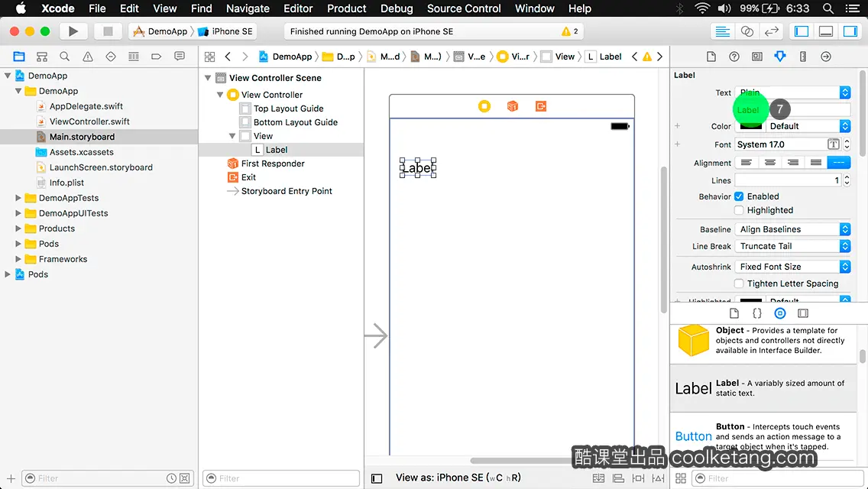Open the Navigate menu

248,8
